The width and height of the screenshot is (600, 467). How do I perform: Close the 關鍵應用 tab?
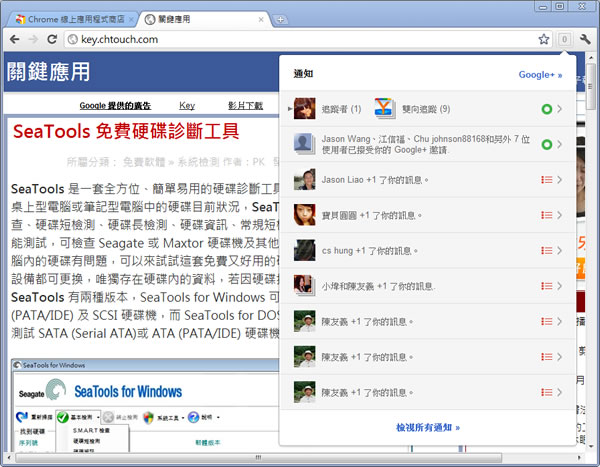click(x=262, y=19)
